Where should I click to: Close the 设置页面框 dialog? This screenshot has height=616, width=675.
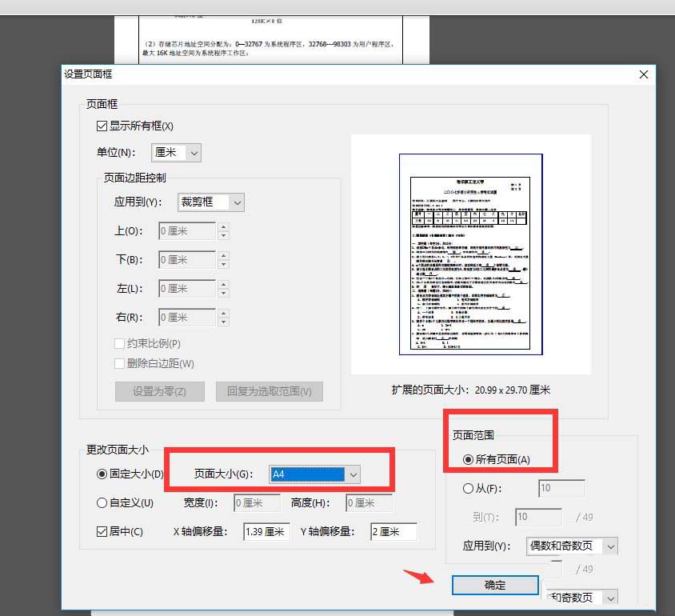[644, 74]
